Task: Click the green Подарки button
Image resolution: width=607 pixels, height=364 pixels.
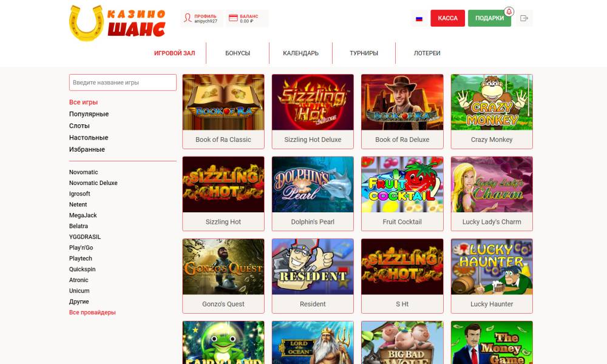Action: pos(489,18)
